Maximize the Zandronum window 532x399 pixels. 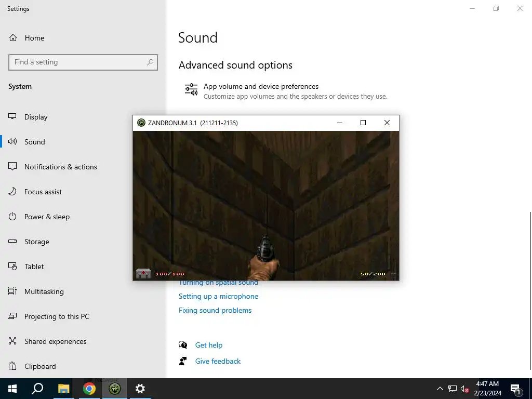[x=363, y=123]
